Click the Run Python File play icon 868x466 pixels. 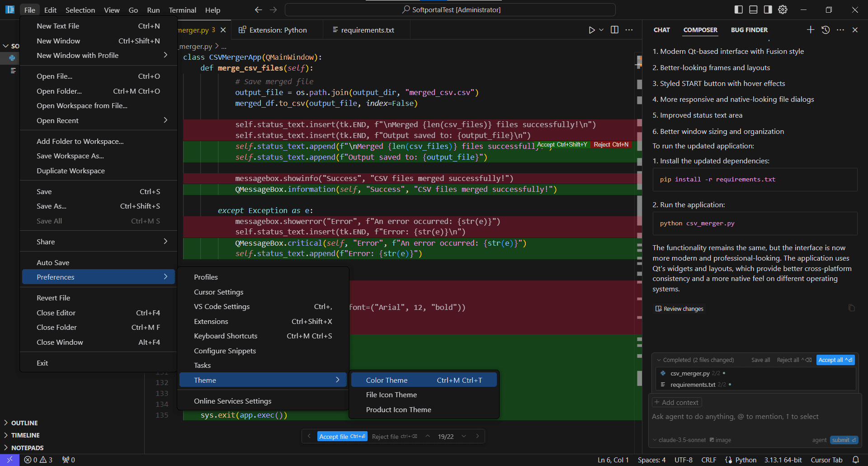click(x=591, y=30)
